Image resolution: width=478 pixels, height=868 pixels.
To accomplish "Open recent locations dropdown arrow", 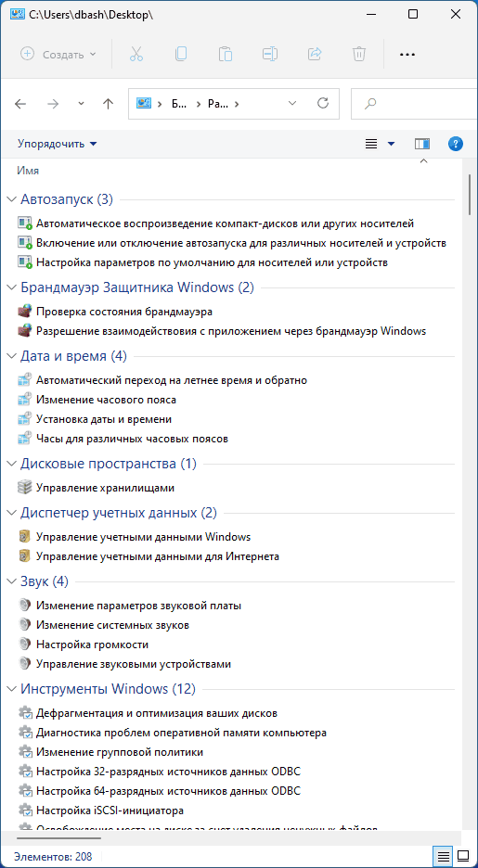I will tap(82, 104).
